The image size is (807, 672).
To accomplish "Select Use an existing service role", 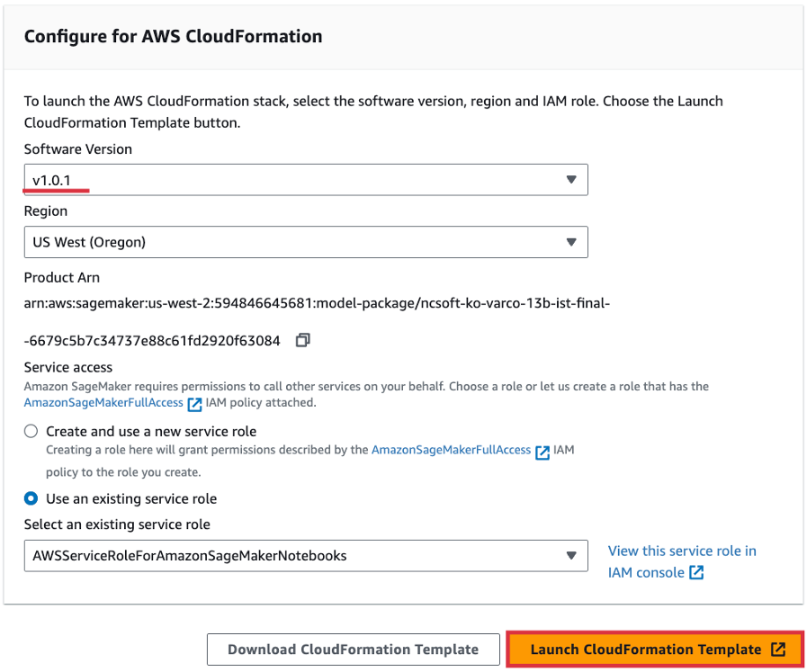I will pos(31,498).
